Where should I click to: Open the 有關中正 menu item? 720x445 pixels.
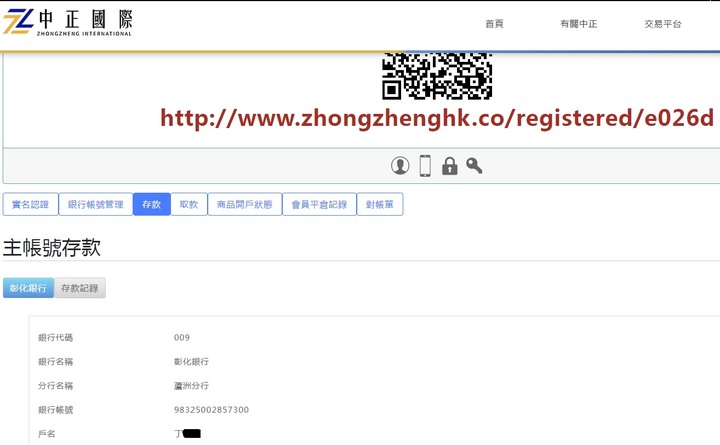point(579,24)
